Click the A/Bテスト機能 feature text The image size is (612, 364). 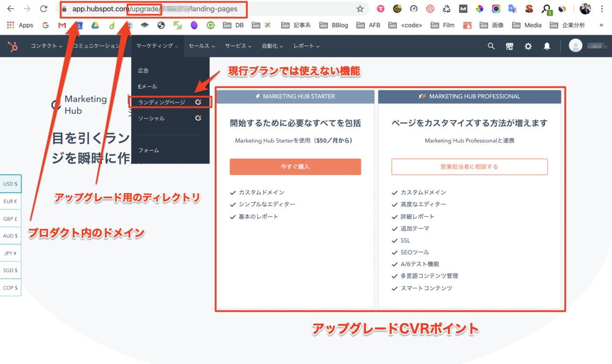[x=420, y=264]
